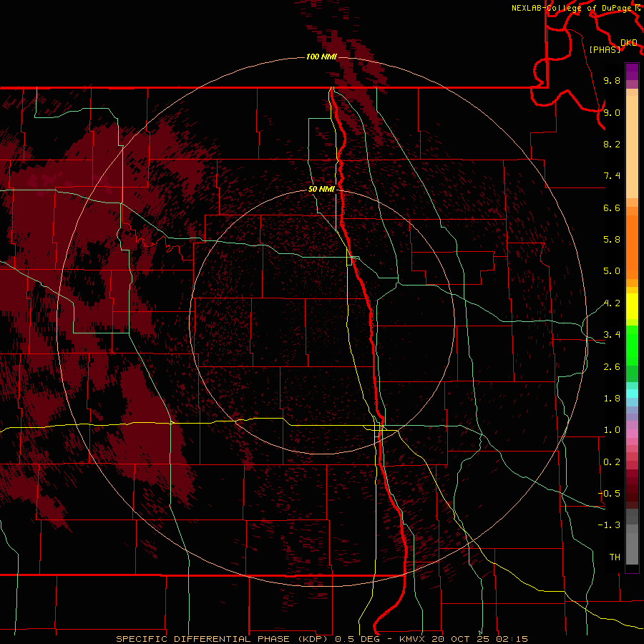Click the "100 NMI" range ring label
The image size is (644, 644).
point(321,57)
